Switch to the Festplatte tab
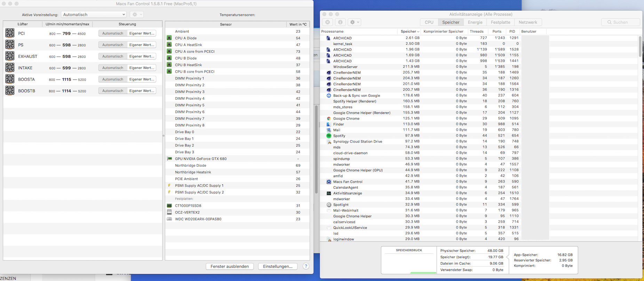Screen dimensions: 644x281 point(500,22)
